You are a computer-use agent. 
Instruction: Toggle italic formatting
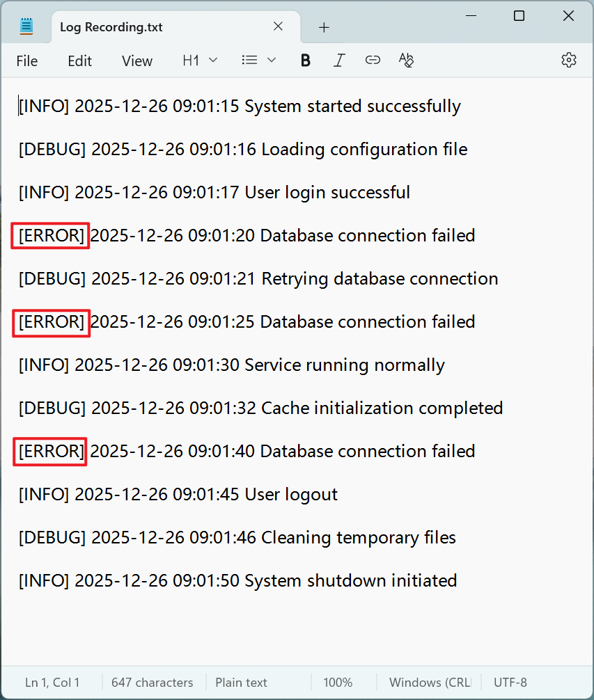pos(339,61)
